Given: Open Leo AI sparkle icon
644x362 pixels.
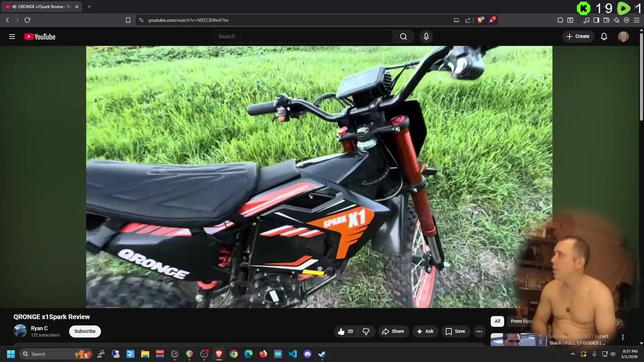Looking at the screenshot, I should click(616, 20).
